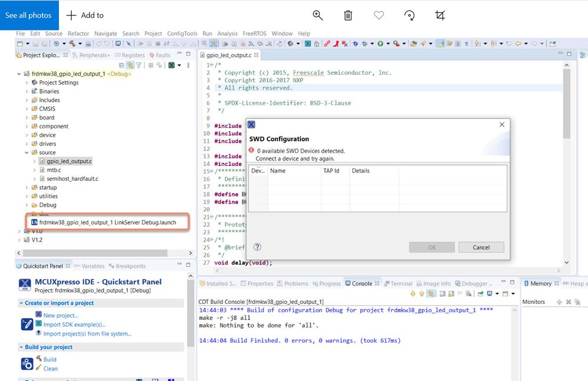Open the FreeRTOS menu

[x=254, y=34]
